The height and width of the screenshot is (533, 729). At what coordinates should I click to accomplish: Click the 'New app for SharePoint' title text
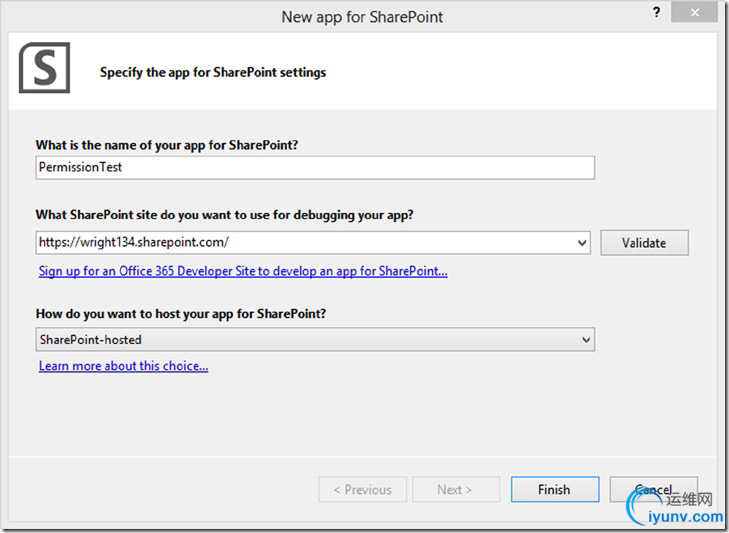(362, 17)
